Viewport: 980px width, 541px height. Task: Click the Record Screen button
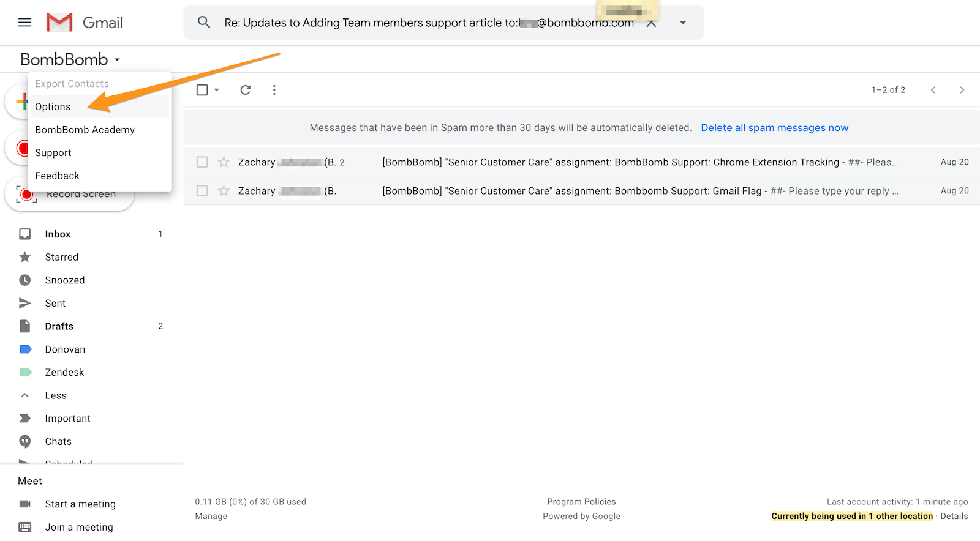(x=69, y=195)
